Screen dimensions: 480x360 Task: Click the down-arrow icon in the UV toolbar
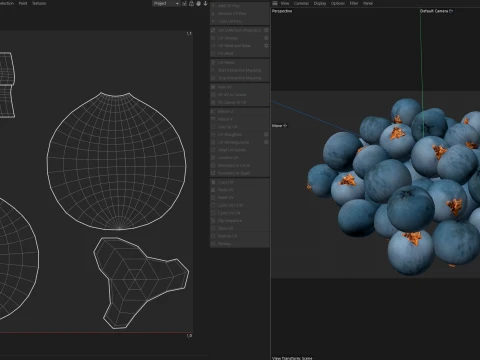tap(205, 3)
